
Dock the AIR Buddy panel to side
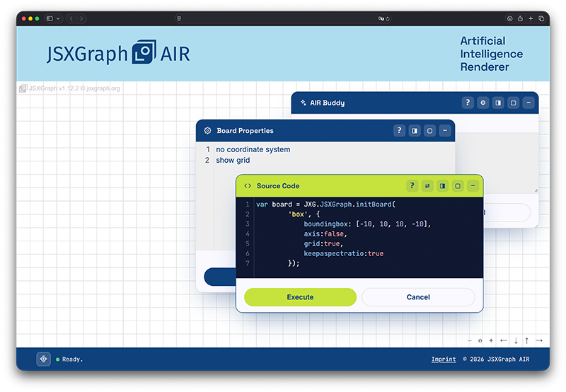pos(498,103)
